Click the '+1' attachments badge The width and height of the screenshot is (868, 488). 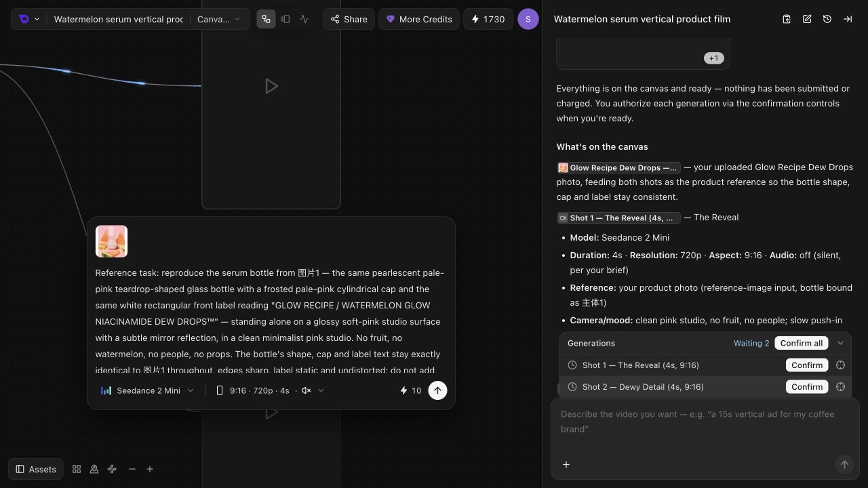[713, 58]
